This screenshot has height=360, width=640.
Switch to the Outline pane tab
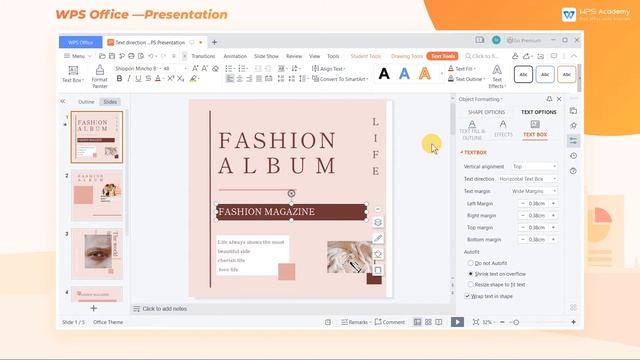coord(86,102)
